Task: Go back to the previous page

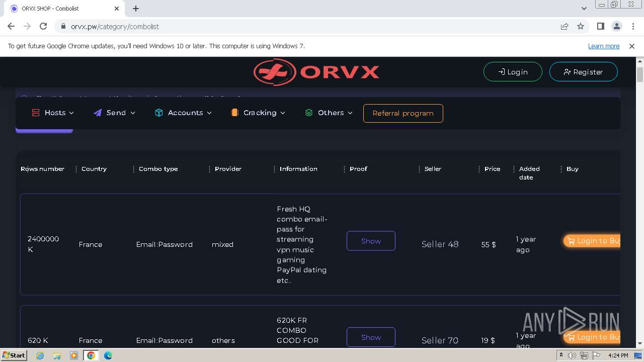Action: (x=11, y=26)
